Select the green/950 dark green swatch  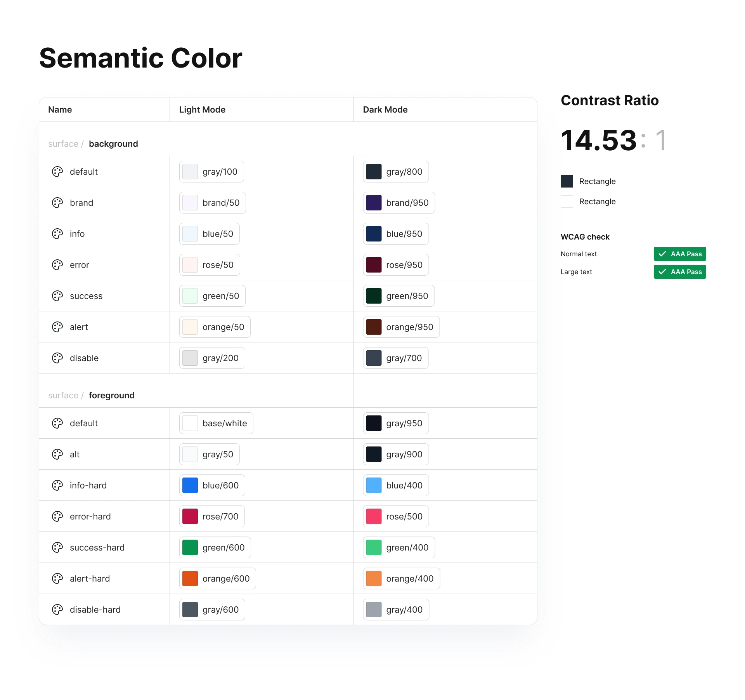pos(374,296)
